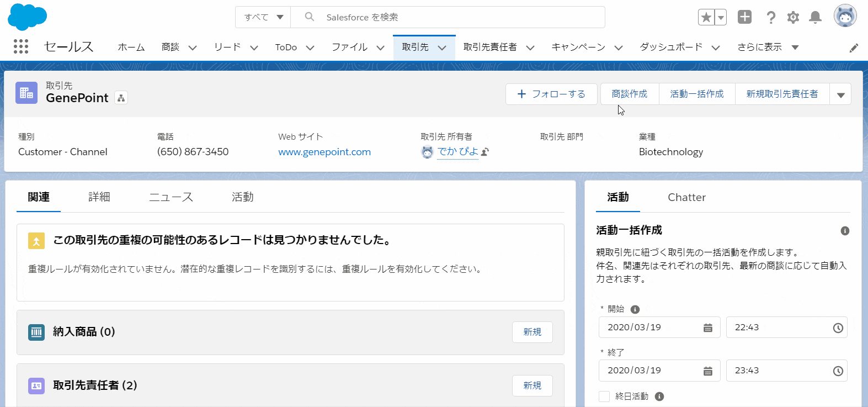Click the 活動一括作成 button
The image size is (868, 407).
click(697, 94)
